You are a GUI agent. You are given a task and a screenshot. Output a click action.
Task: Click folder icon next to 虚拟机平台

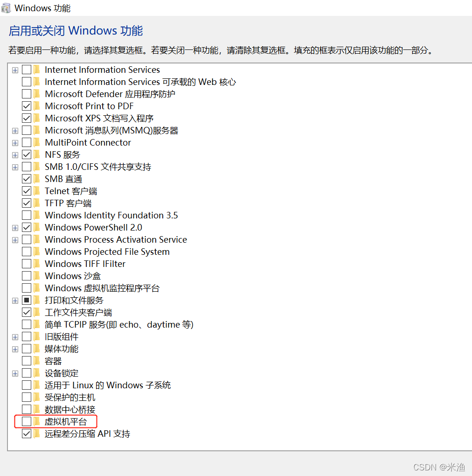pyautogui.click(x=37, y=421)
